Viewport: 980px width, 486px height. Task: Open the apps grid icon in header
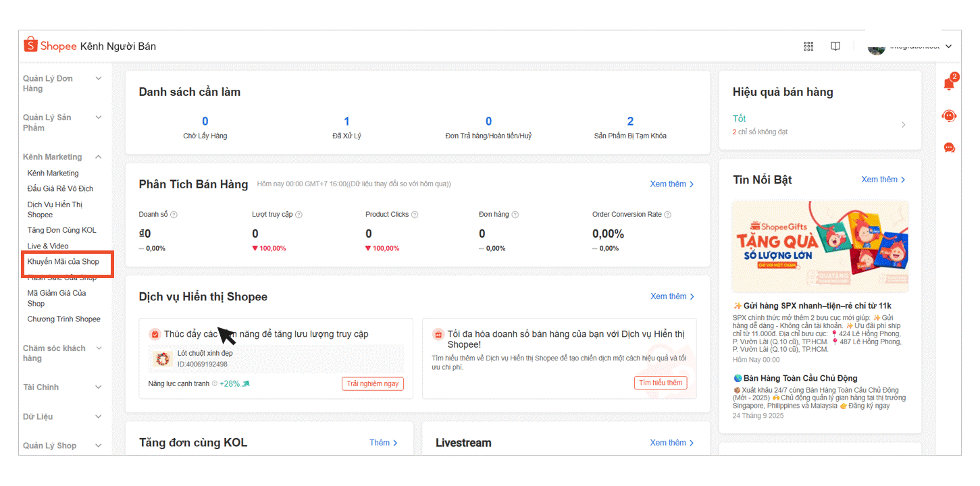(x=808, y=47)
